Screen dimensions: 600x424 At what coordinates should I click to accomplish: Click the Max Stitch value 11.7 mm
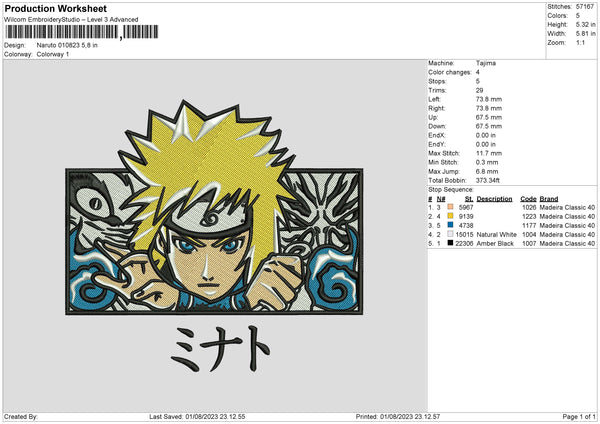pos(489,153)
